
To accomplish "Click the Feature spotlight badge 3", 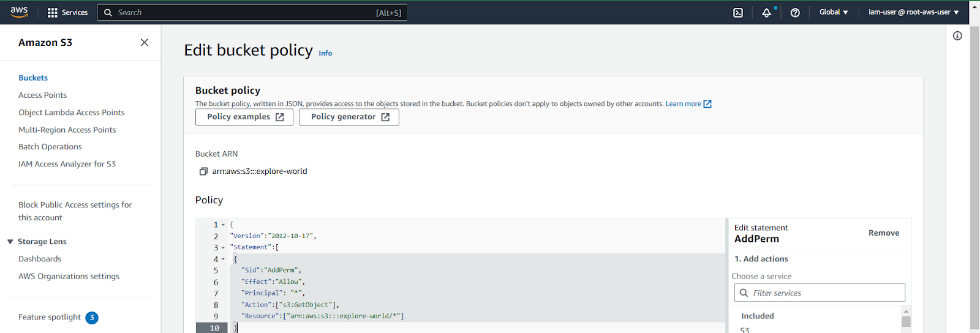I will point(92,318).
